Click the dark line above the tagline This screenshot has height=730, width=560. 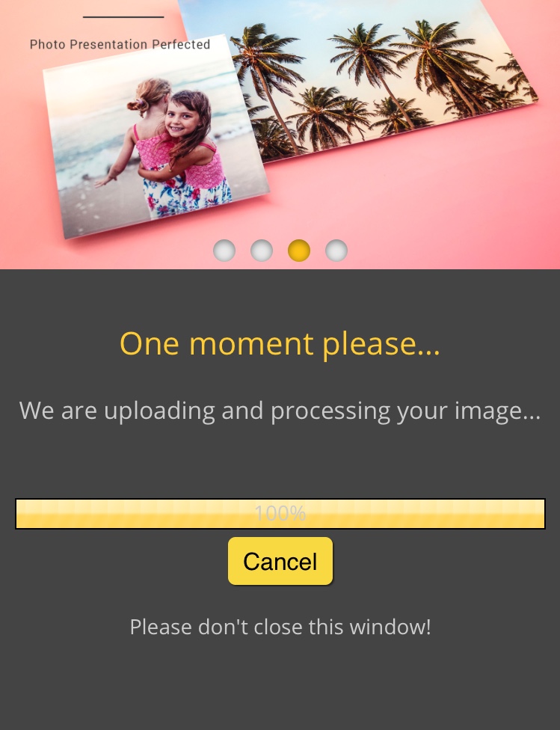[123, 17]
